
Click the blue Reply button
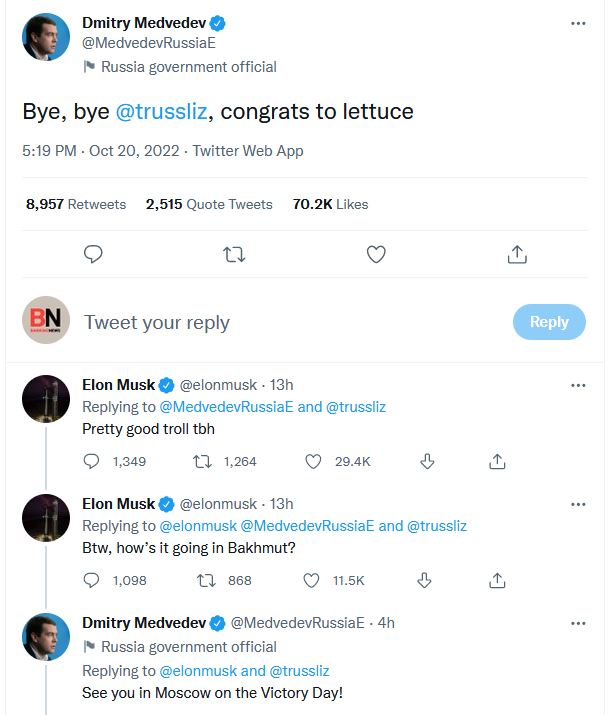(549, 321)
